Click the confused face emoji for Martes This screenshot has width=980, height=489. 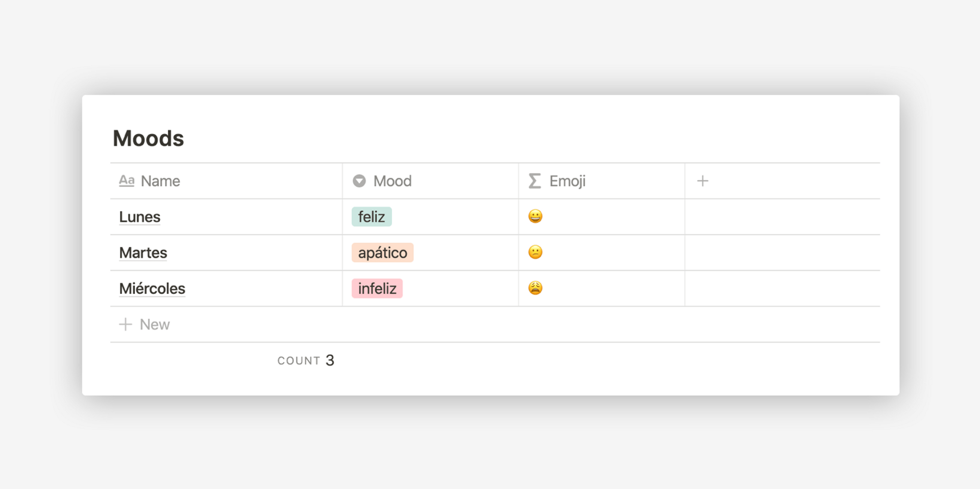(x=534, y=252)
